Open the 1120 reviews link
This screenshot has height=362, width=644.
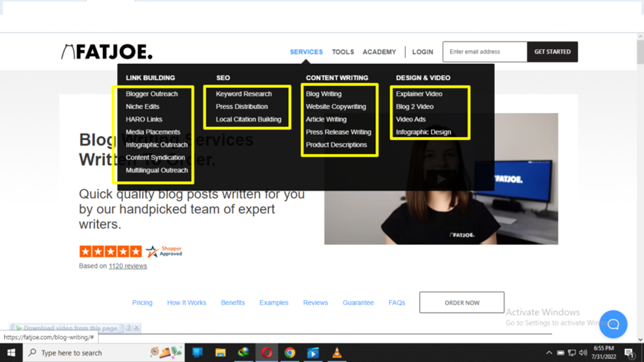[127, 266]
